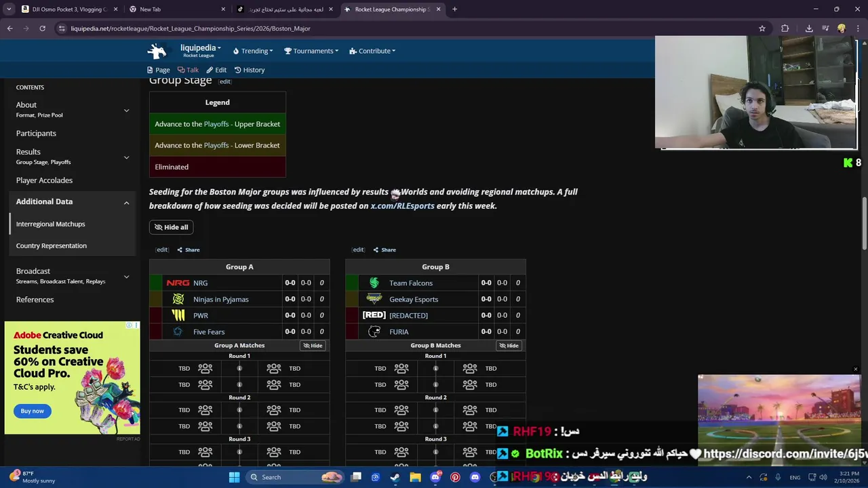Share Group B table
This screenshot has height=488, width=868.
point(384,249)
